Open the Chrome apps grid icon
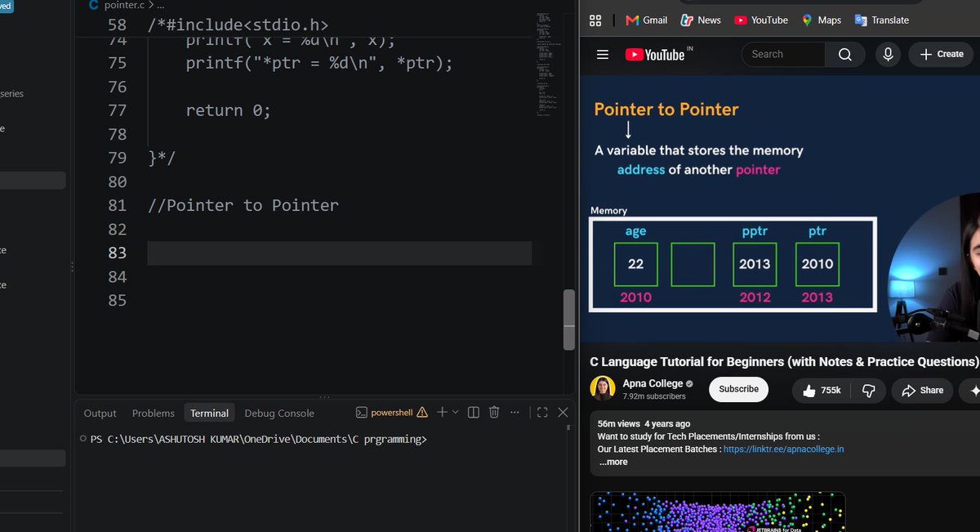Screen dimensions: 980x532 click(x=595, y=20)
